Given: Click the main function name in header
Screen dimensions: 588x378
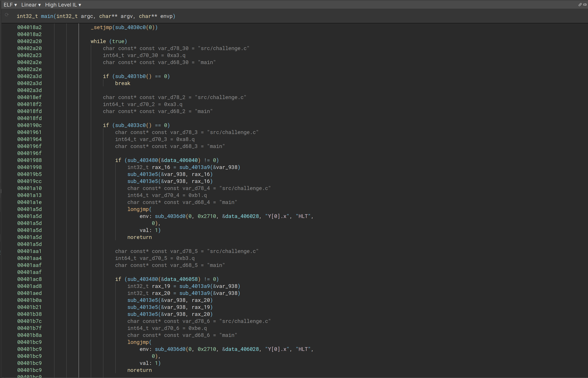Looking at the screenshot, I should [x=47, y=16].
